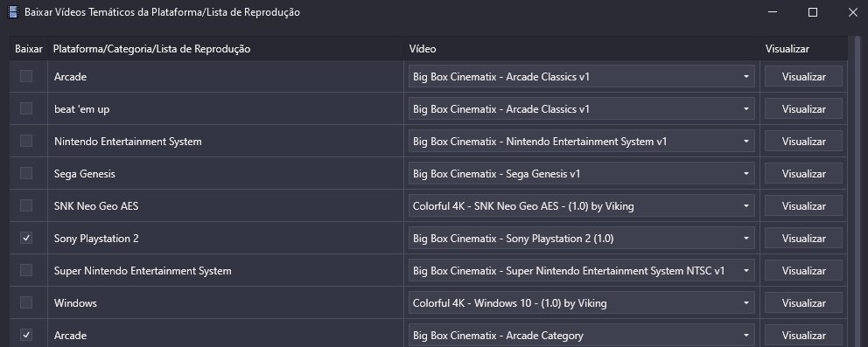Screen dimensions: 868x347
Task: Tick the Windows row download checkbox
Action: [26, 302]
